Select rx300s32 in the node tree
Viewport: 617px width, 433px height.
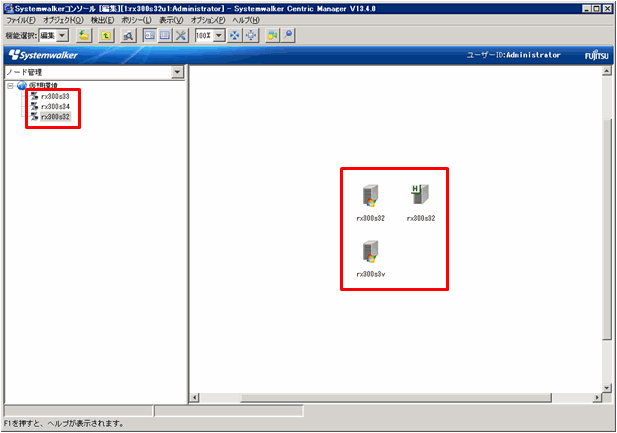tap(55, 117)
